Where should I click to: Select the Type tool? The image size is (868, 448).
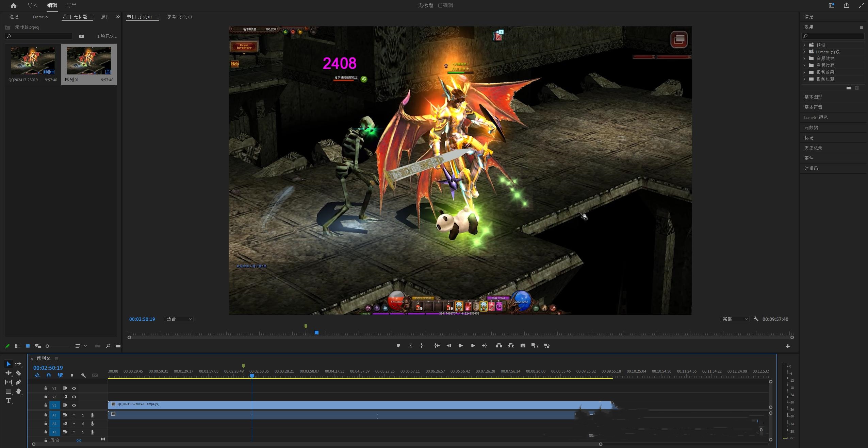[9, 400]
